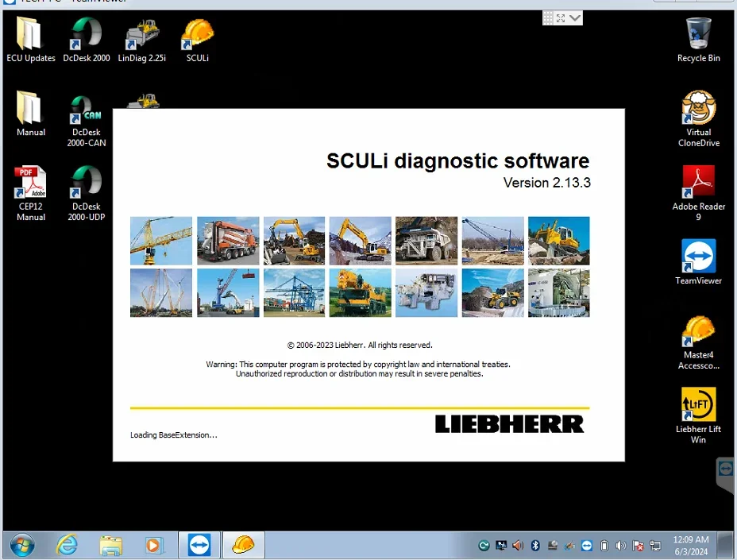
Task: Open Virtual CloneDrive shortcut
Action: point(698,110)
